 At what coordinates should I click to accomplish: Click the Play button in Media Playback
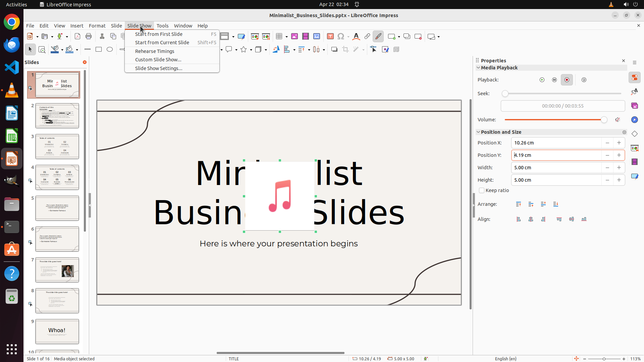(x=542, y=80)
